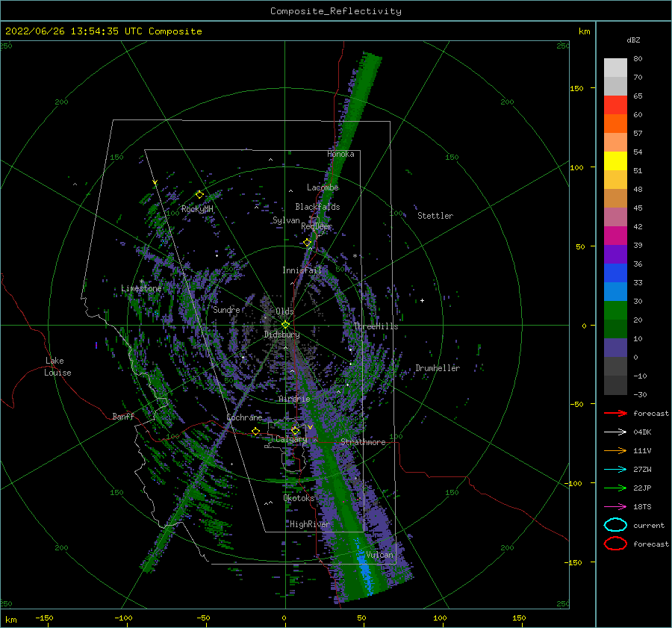
Task: Select the magenta 42 dBZ color swatch
Action: [x=615, y=235]
